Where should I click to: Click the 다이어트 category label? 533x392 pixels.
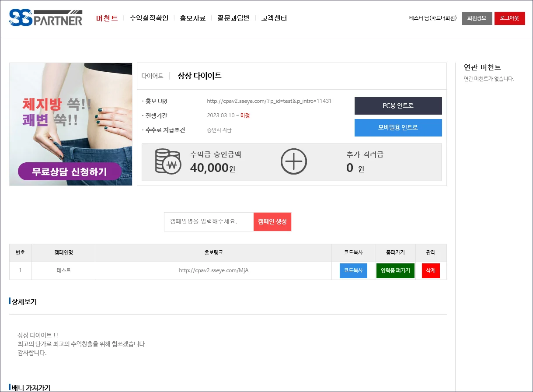[152, 76]
